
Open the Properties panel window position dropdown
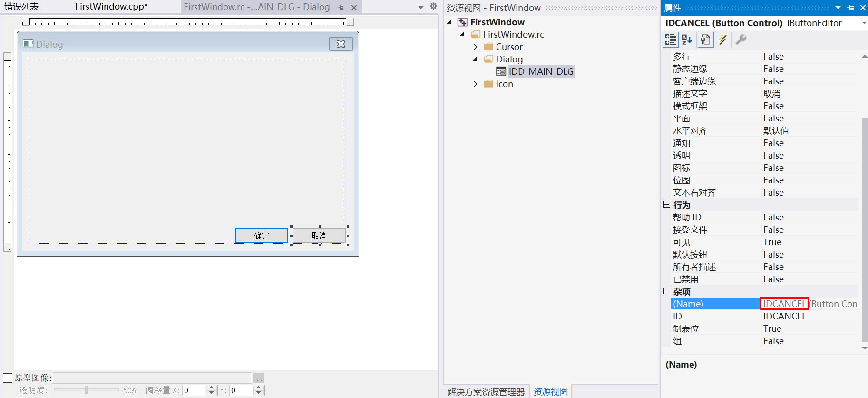coord(838,8)
